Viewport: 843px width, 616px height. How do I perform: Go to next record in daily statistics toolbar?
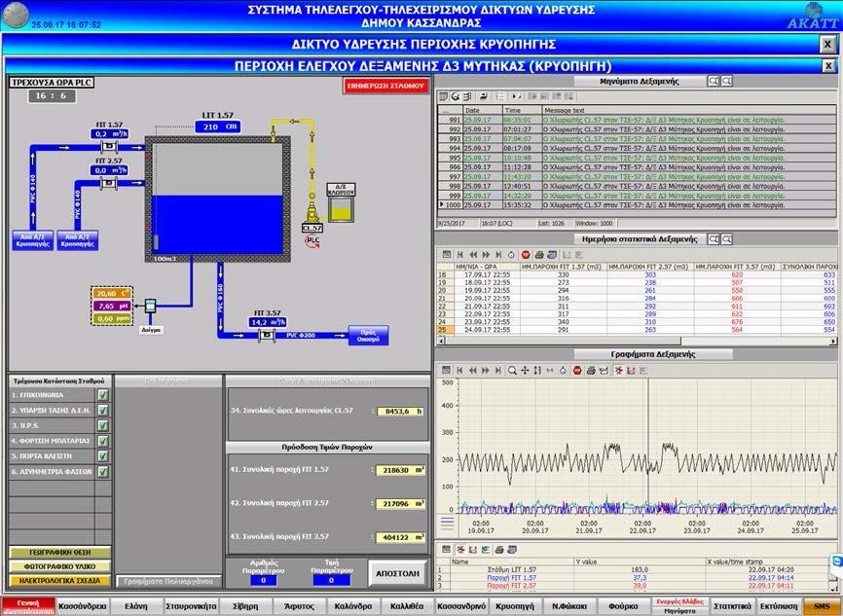[x=486, y=255]
